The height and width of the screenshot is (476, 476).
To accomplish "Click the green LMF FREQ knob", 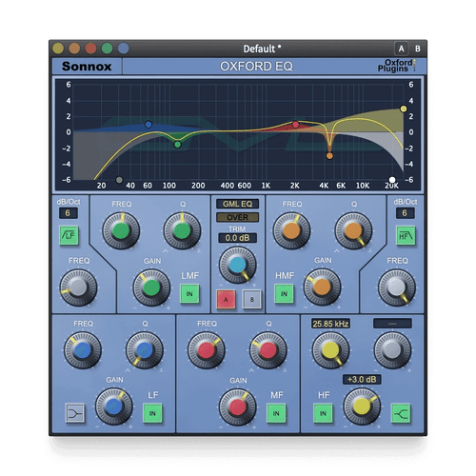I will [121, 230].
